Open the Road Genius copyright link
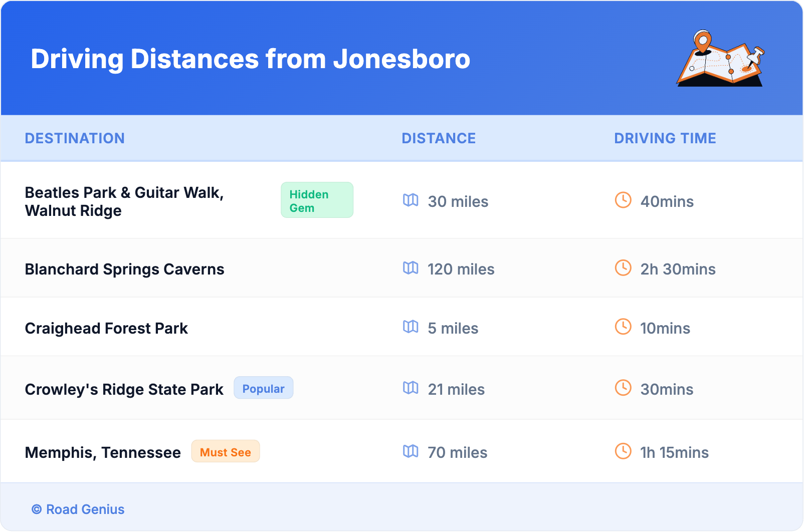The image size is (804, 532). (x=78, y=509)
